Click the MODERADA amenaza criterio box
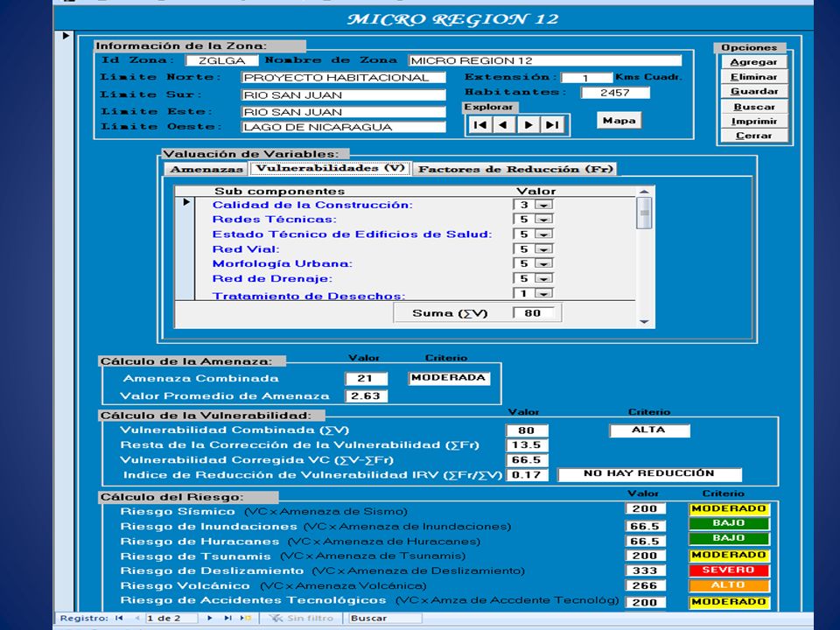The image size is (840, 630). (x=449, y=378)
